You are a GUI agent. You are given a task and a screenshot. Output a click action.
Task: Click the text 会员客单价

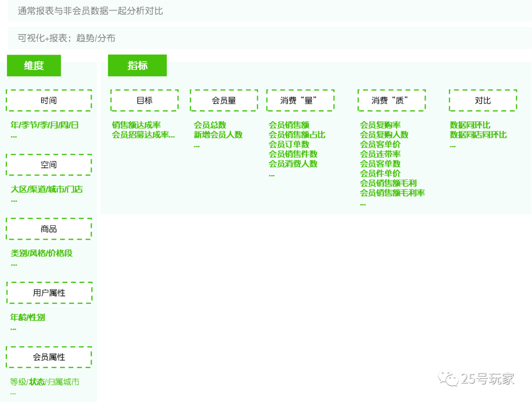(380, 144)
